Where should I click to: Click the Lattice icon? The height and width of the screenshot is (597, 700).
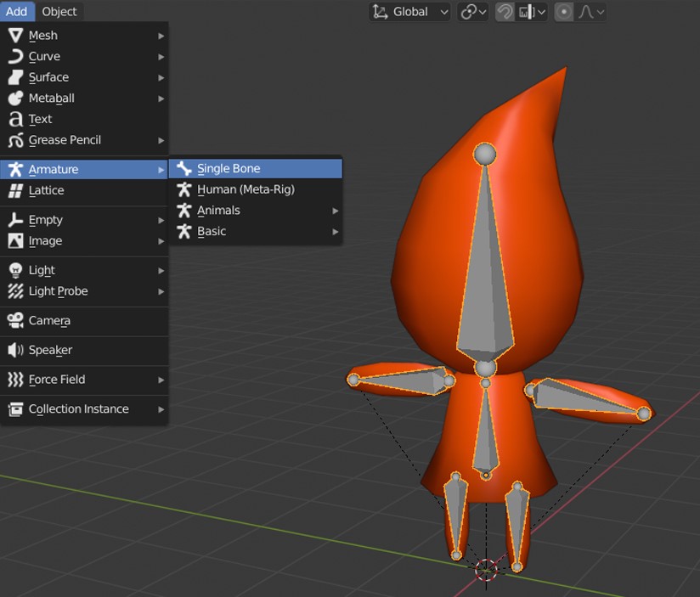tap(15, 190)
